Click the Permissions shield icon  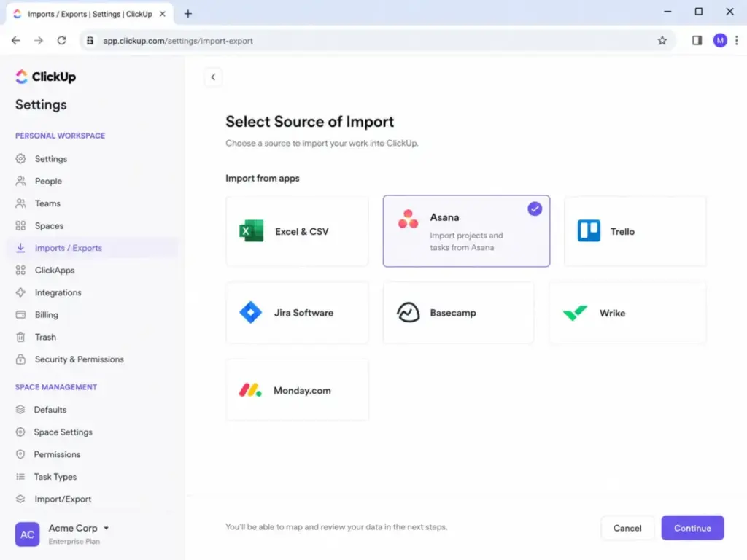pos(20,454)
